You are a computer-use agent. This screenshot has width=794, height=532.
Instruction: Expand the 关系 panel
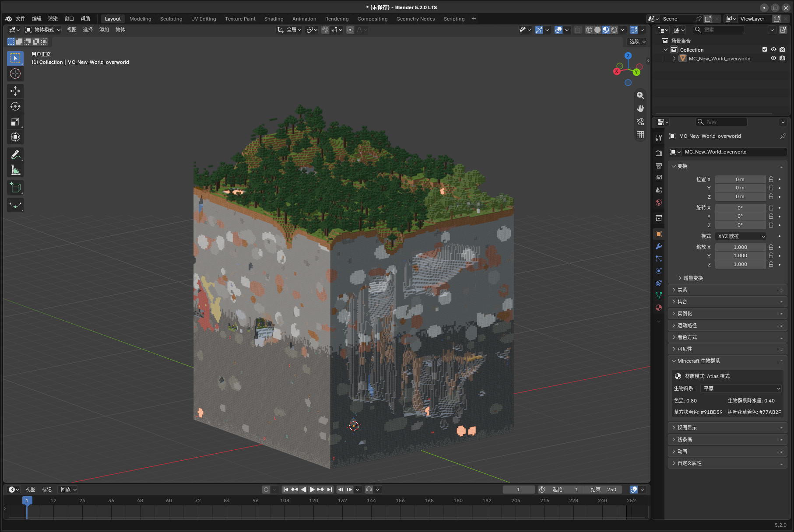tap(727, 290)
